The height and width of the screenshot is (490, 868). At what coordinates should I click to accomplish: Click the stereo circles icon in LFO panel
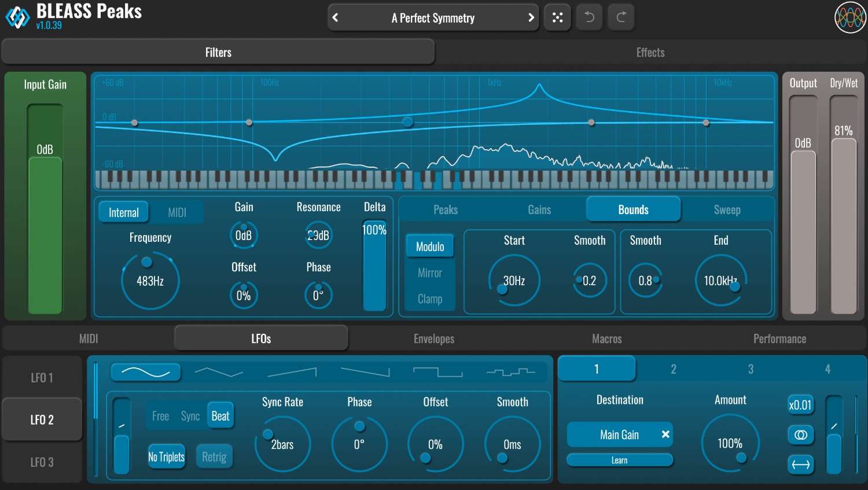coord(801,434)
